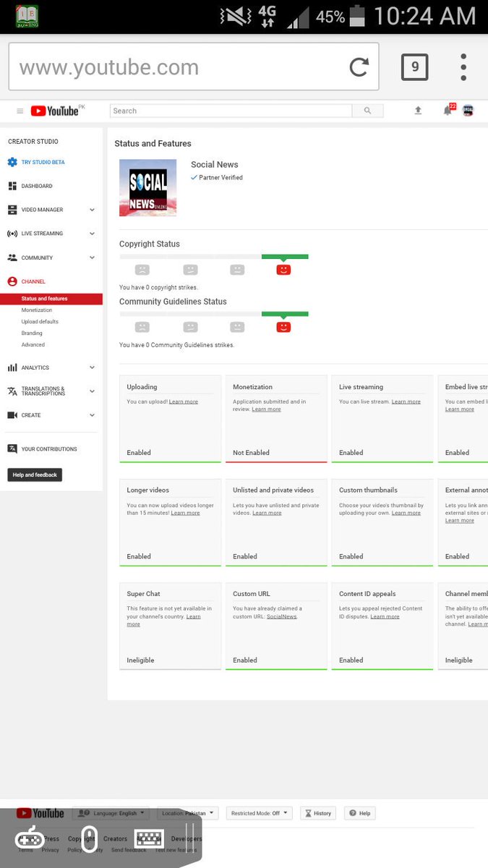Click Learn more in Unlisted and private videos
This screenshot has height=868, width=488.
(x=267, y=513)
